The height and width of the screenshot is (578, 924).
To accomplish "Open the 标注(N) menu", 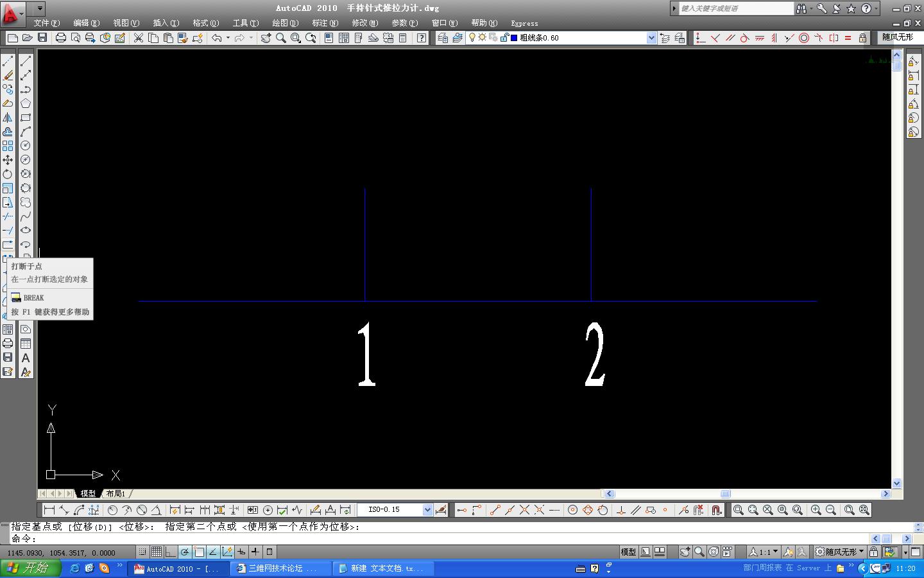I will pos(325,23).
